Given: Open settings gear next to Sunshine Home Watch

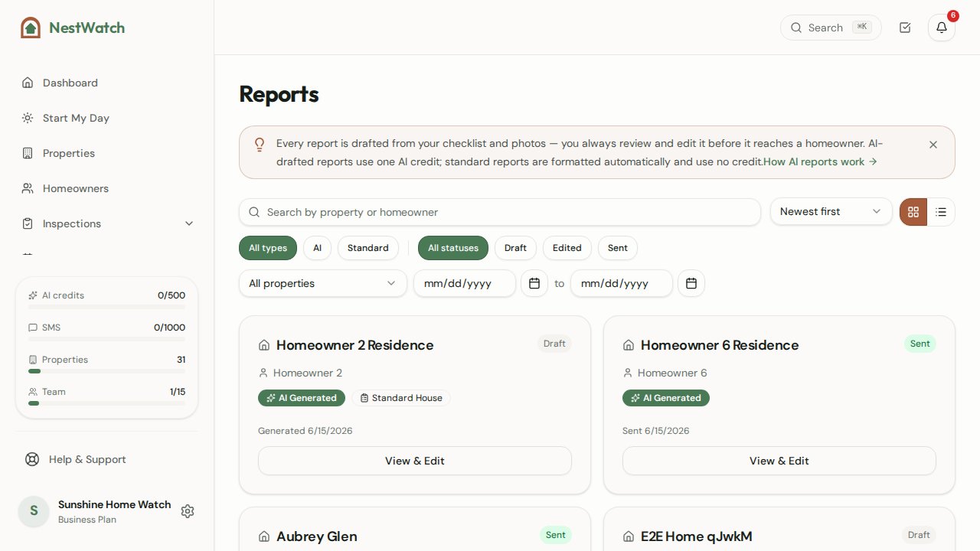Looking at the screenshot, I should 188,511.
